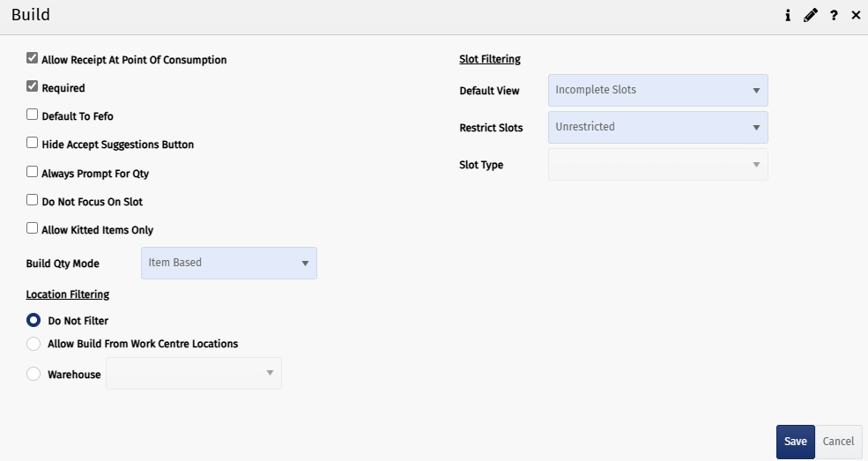Click the Save button

coord(795,442)
